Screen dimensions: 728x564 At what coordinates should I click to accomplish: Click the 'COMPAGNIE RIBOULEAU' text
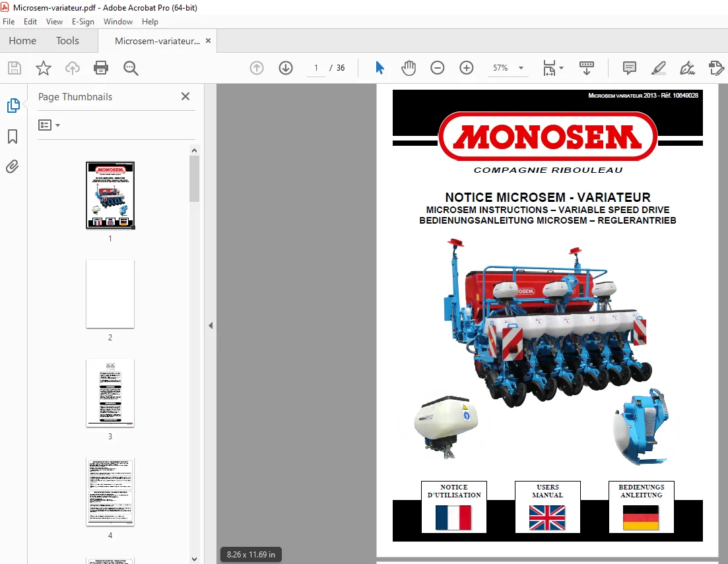[x=548, y=170]
